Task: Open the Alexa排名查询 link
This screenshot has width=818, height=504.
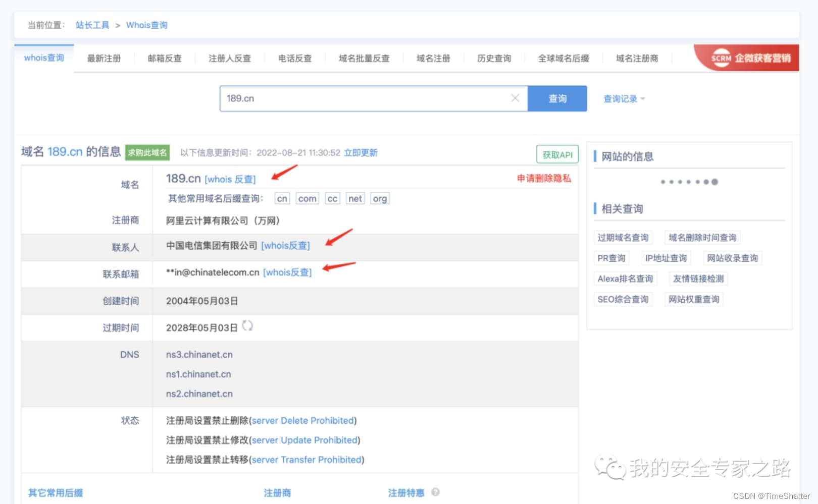Action: (x=625, y=279)
